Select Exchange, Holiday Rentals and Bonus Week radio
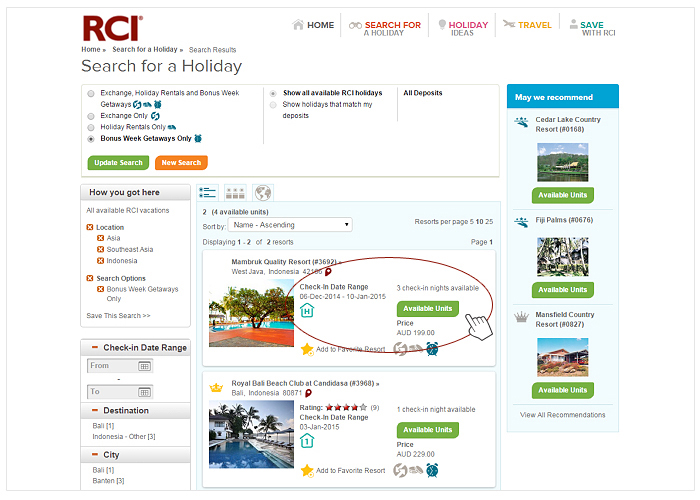This screenshot has width=700, height=500. tap(91, 94)
